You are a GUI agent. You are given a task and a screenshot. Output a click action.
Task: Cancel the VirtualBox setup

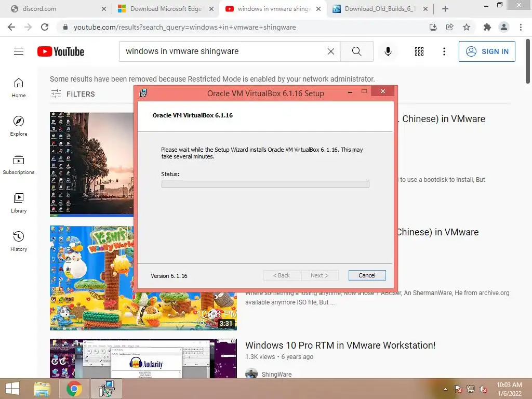(x=367, y=275)
